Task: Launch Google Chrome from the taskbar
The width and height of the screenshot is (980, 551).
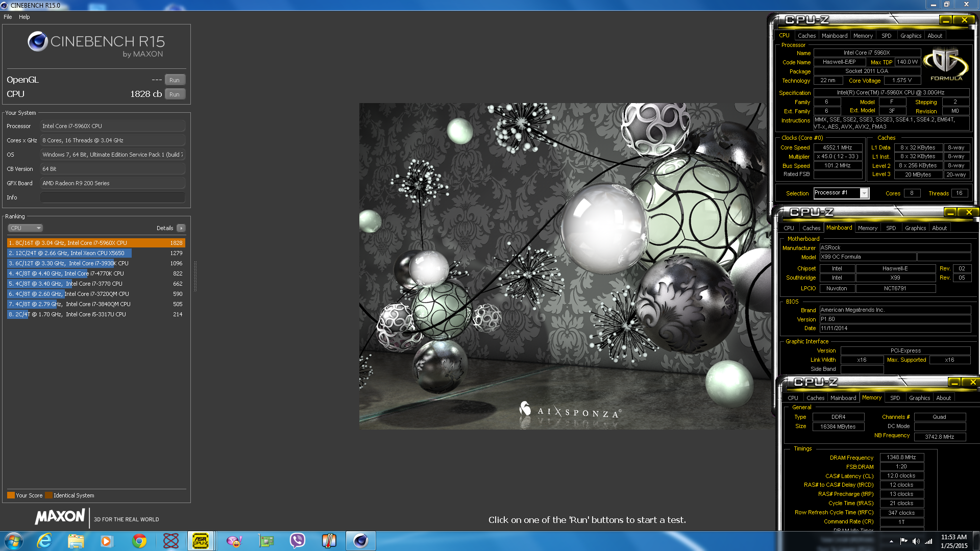Action: point(139,541)
